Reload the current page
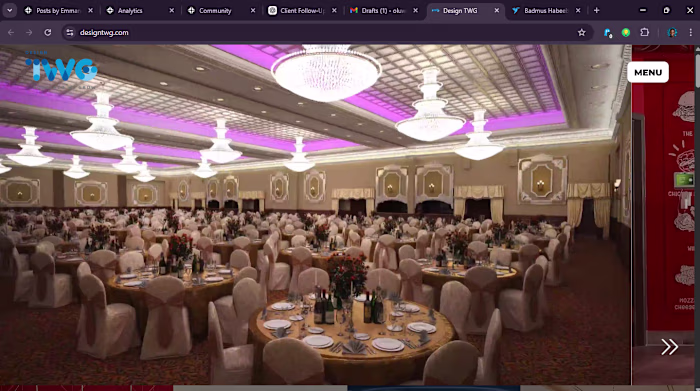 (x=48, y=33)
